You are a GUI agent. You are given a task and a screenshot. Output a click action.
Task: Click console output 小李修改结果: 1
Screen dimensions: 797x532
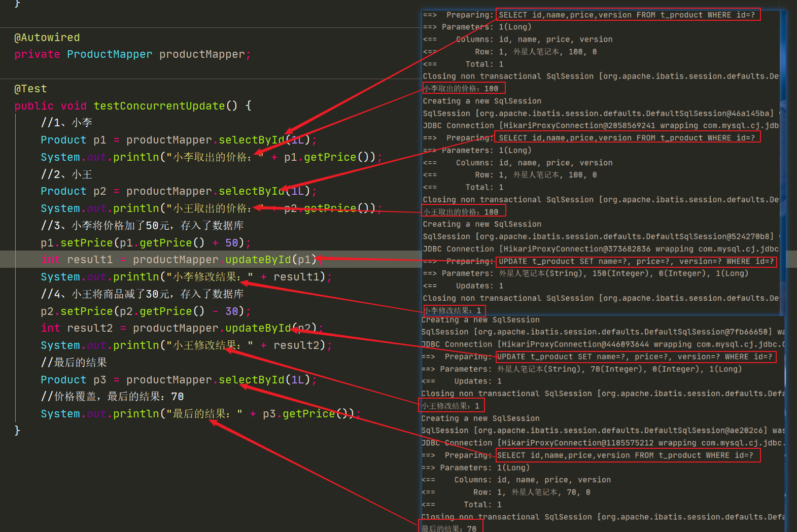click(453, 310)
